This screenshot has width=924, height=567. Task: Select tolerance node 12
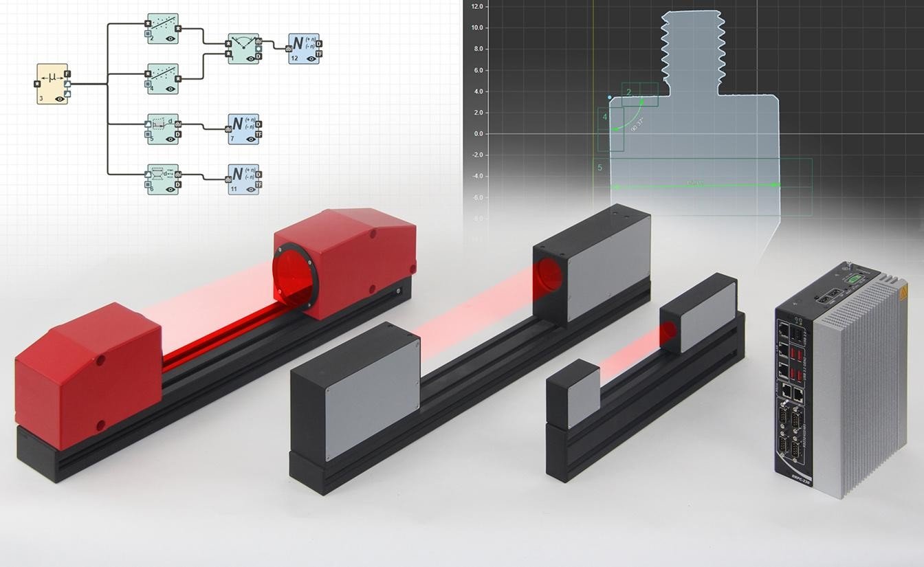[303, 48]
